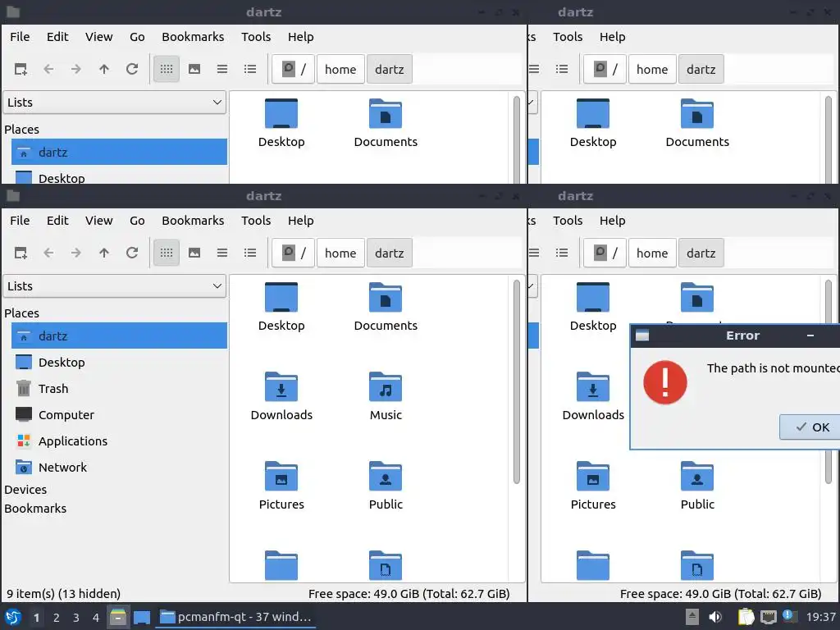Screen dimensions: 840x630
Task: Open Edit menu in lower-left window
Action: click(x=57, y=221)
